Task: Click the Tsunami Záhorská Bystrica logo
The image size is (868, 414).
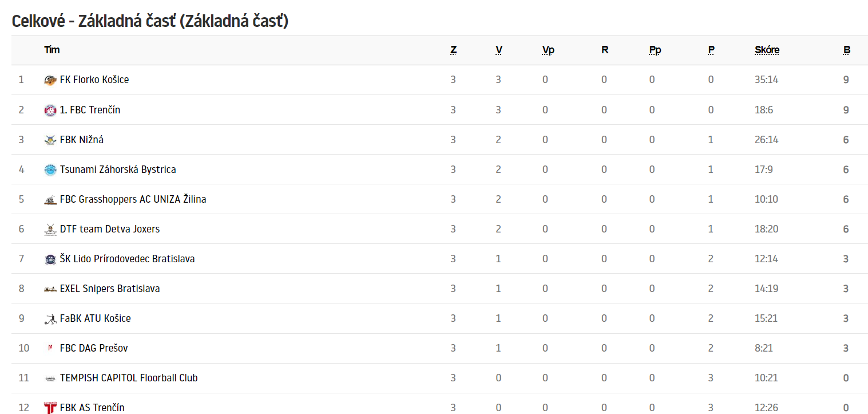Action: click(50, 169)
